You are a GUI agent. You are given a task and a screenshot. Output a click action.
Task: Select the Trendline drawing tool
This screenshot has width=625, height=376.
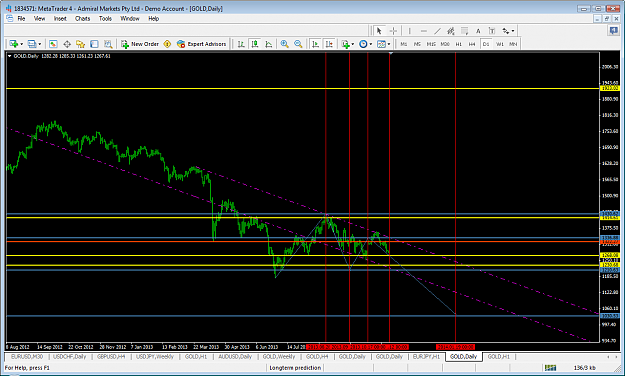pyautogui.click(x=438, y=31)
